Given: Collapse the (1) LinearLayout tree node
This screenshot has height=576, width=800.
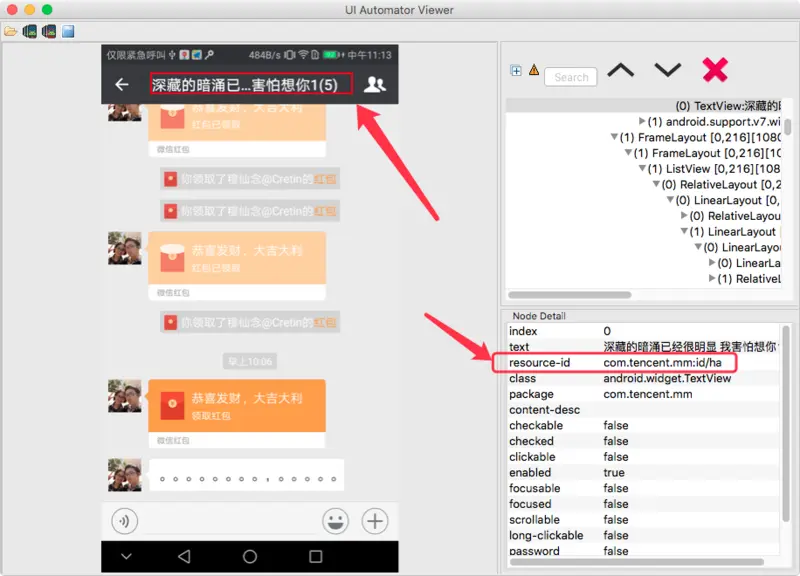Looking at the screenshot, I should (x=684, y=232).
